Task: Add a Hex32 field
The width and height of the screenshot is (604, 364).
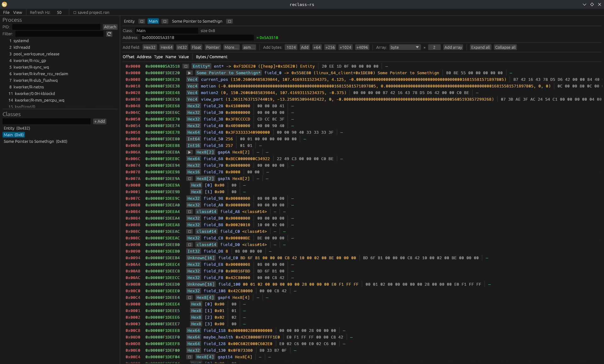Action: point(150,48)
